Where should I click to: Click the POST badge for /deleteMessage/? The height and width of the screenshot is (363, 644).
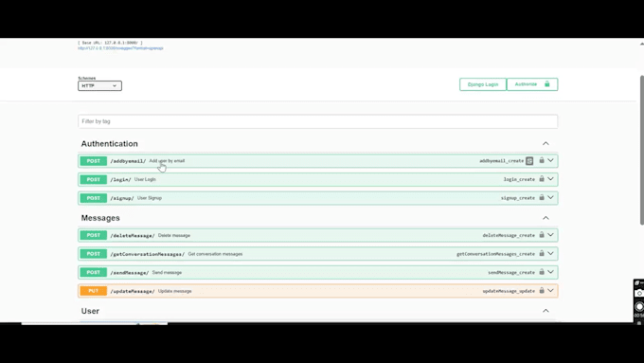[x=93, y=235]
